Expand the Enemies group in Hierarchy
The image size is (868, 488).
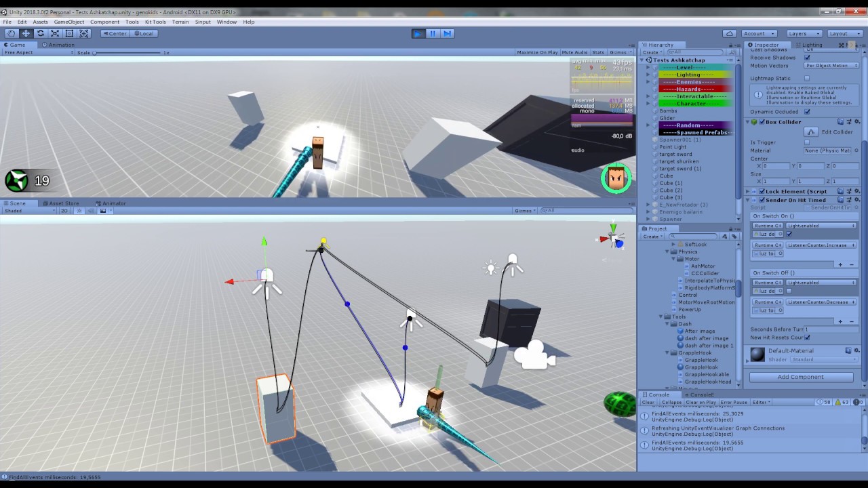tap(648, 82)
